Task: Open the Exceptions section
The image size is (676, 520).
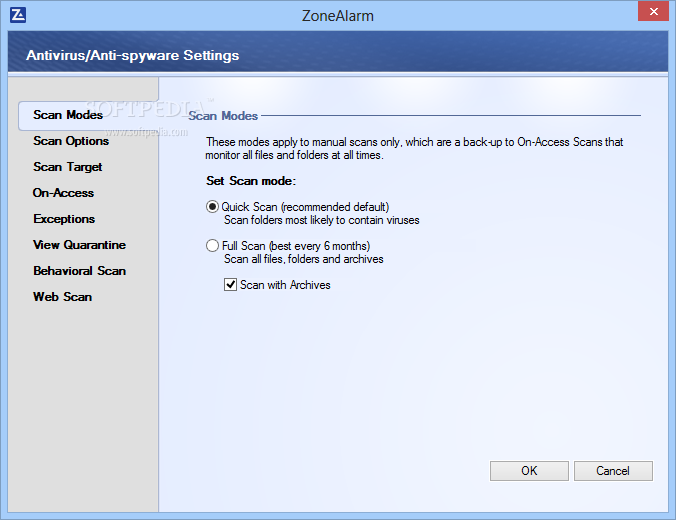Action: point(64,219)
